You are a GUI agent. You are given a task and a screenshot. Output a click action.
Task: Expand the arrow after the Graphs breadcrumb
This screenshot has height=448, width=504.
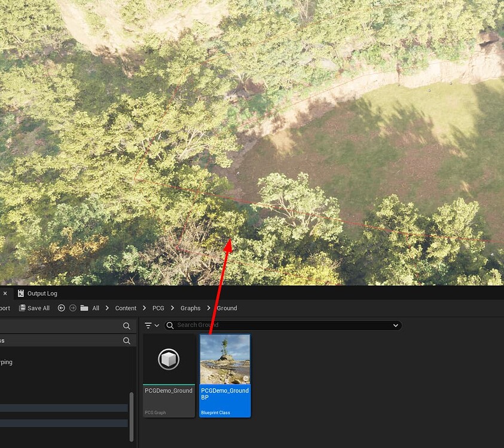click(208, 308)
